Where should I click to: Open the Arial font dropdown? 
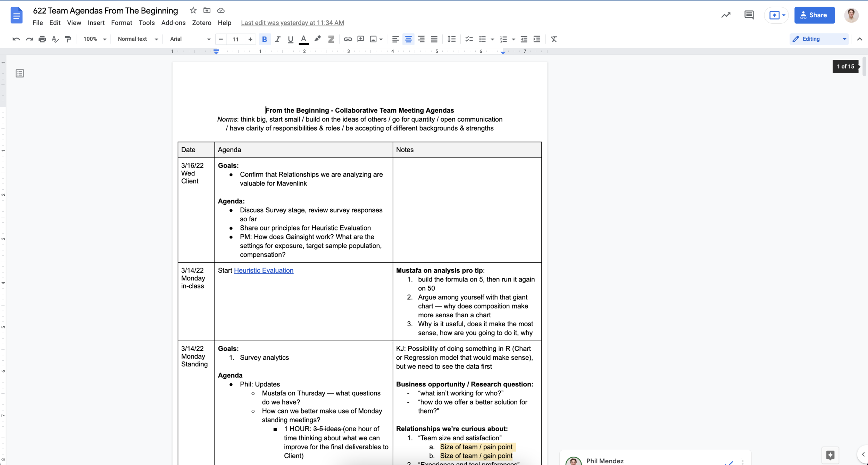(190, 39)
